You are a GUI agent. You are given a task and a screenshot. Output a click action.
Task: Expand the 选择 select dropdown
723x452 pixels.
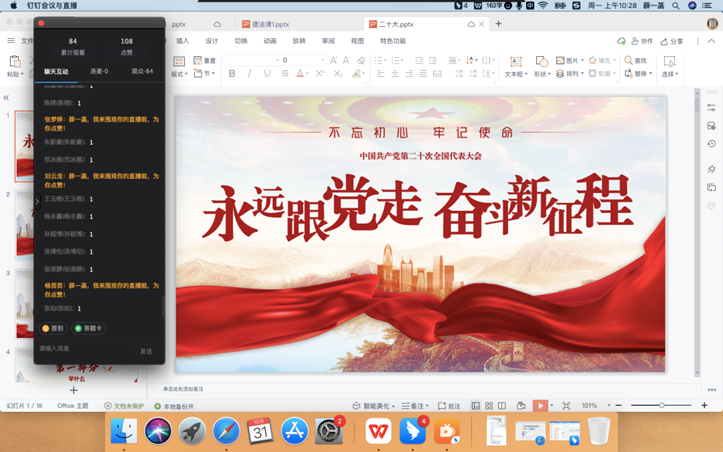click(669, 74)
